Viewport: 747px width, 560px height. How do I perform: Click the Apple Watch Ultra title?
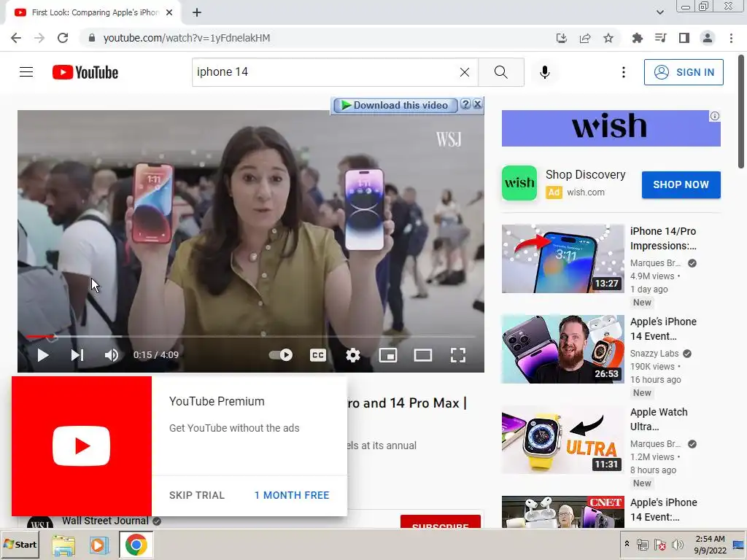[659, 419]
